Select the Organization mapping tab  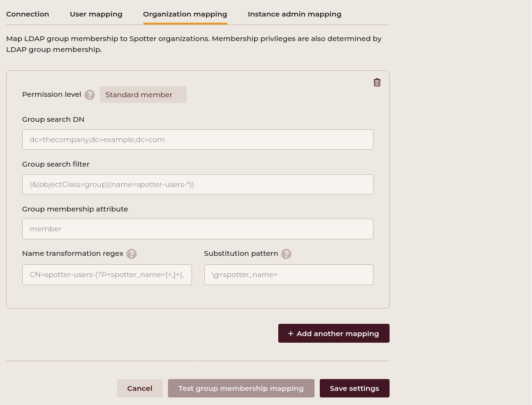pos(185,14)
